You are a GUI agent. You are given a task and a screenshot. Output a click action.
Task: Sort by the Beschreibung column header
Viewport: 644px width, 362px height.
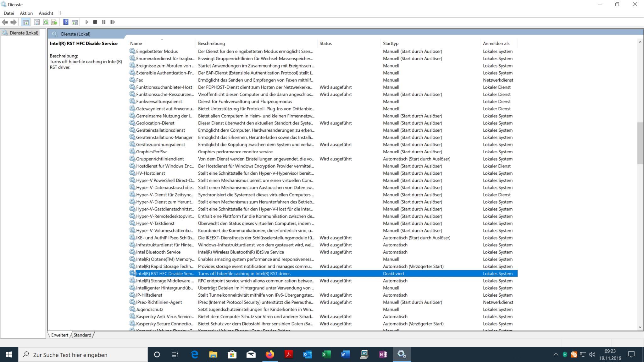257,43
